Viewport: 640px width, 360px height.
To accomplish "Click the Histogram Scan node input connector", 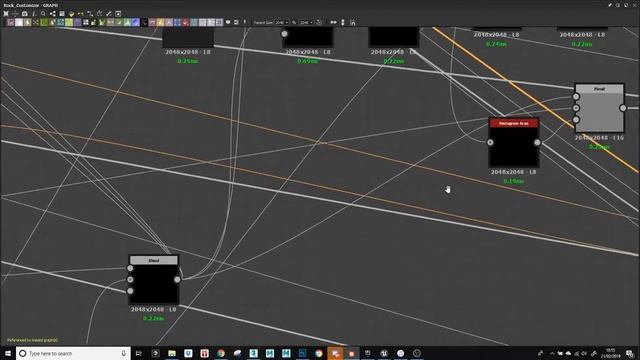I will [x=490, y=142].
